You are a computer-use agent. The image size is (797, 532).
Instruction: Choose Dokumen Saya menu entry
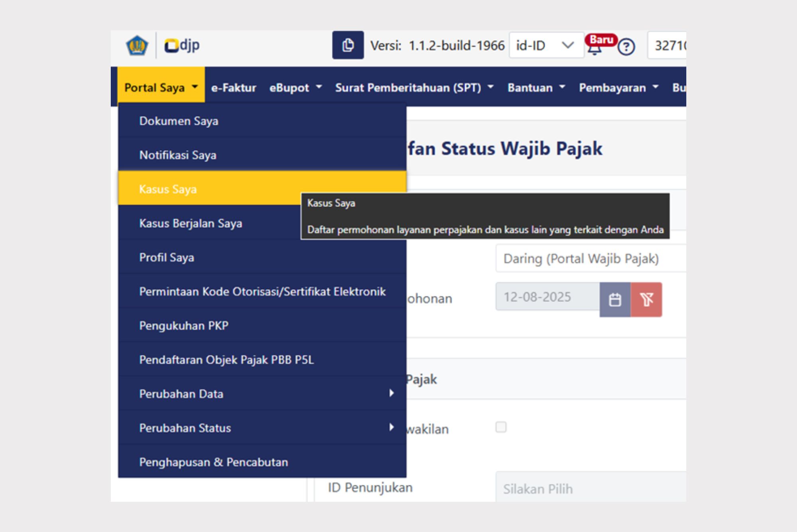[x=179, y=121]
